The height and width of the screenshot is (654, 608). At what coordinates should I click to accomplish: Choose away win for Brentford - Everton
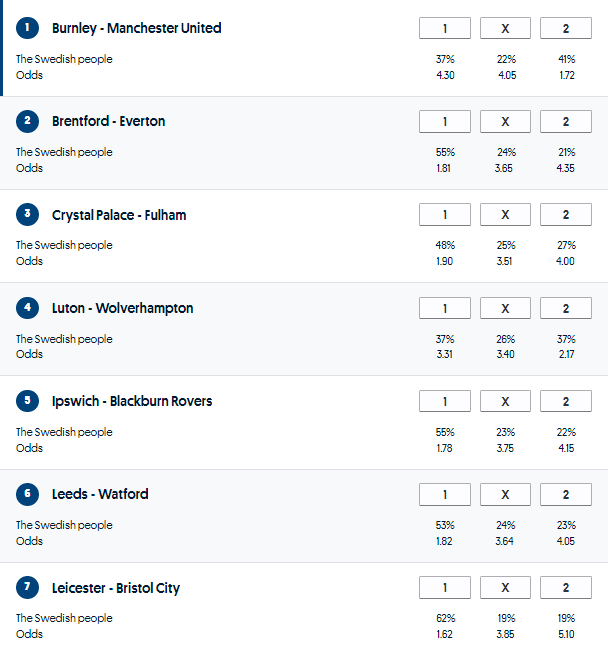565,121
